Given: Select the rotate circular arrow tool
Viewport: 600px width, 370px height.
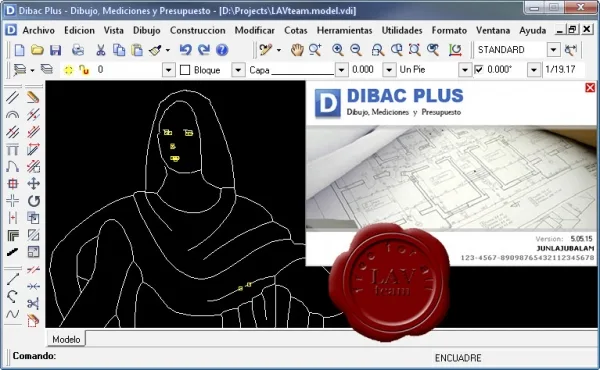Looking at the screenshot, I should click(33, 201).
